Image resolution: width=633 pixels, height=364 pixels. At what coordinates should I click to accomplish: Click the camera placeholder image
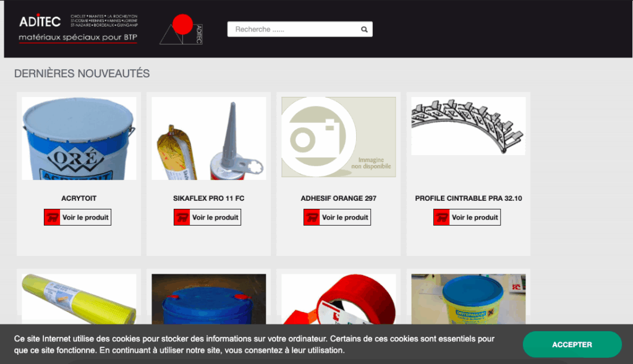click(x=338, y=137)
